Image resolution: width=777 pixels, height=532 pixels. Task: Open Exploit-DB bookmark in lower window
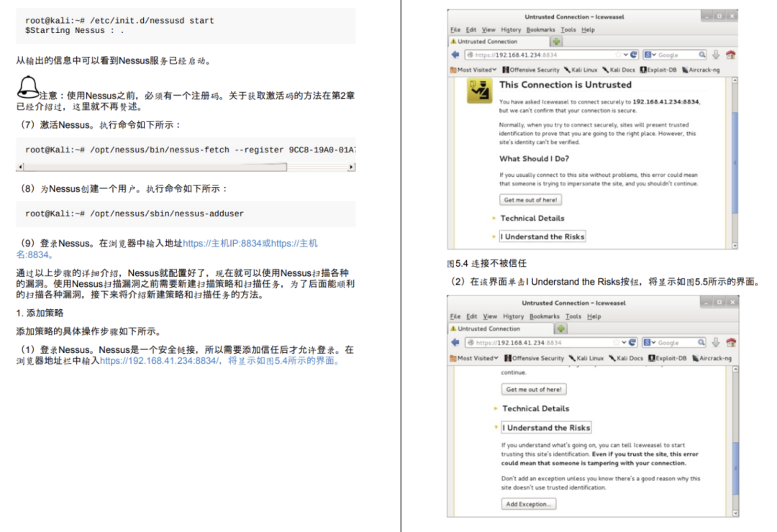pyautogui.click(x=668, y=358)
